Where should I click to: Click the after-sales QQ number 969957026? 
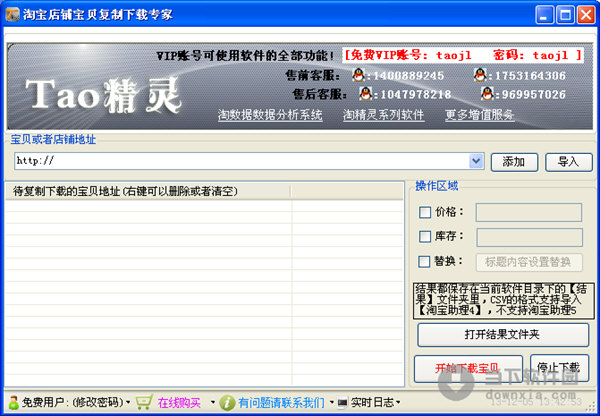click(x=533, y=94)
